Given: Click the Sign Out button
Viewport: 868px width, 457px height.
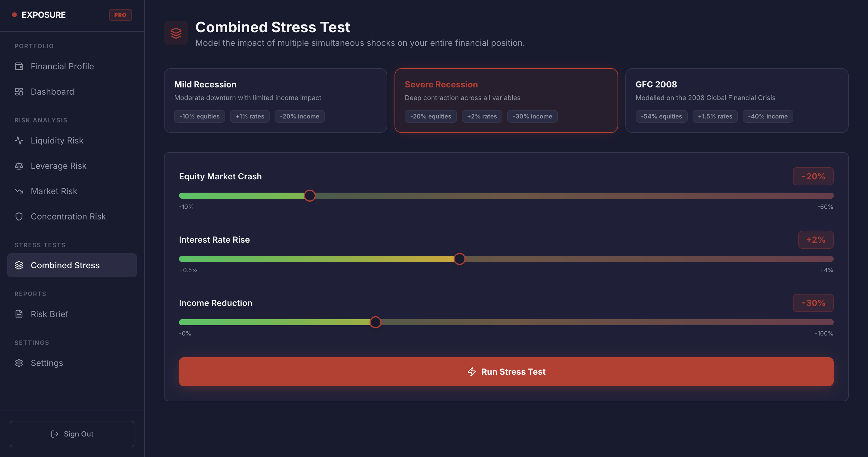Looking at the screenshot, I should [x=72, y=434].
